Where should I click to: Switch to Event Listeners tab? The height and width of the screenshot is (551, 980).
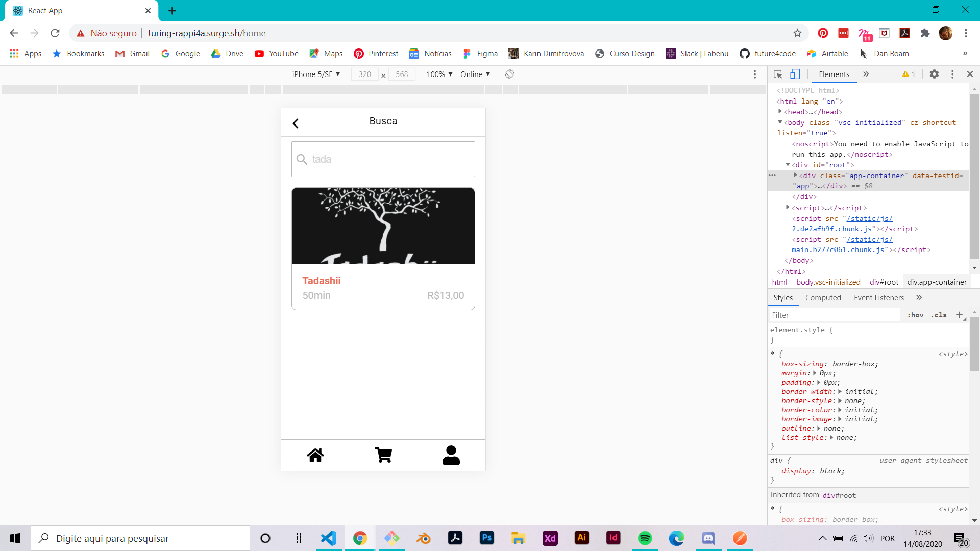point(878,298)
